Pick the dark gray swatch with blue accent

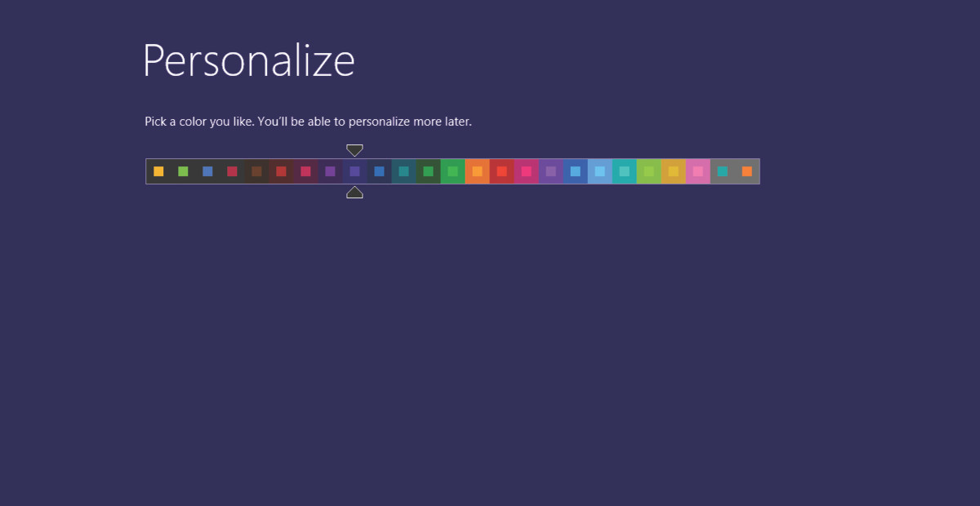[x=207, y=171]
